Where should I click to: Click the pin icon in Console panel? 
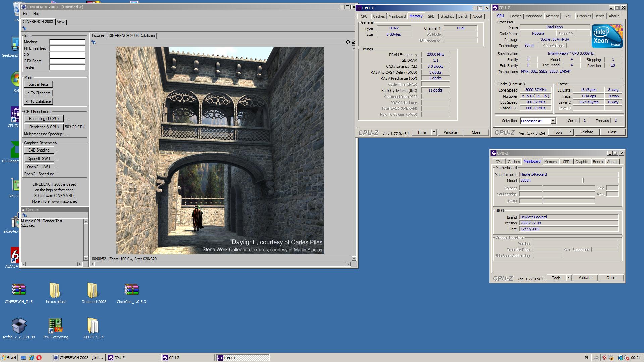(x=24, y=215)
